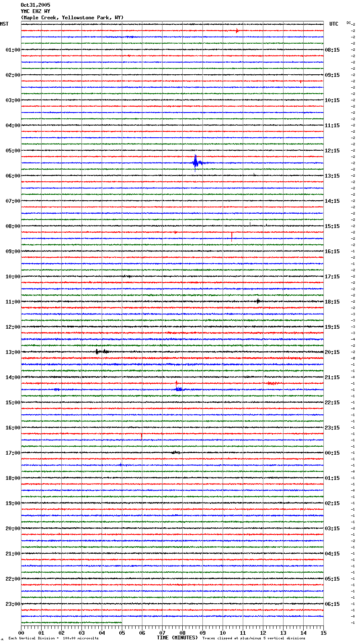Click the black seismic event on the 17:00 trace
The width and height of the screenshot is (357, 644).
point(176,453)
